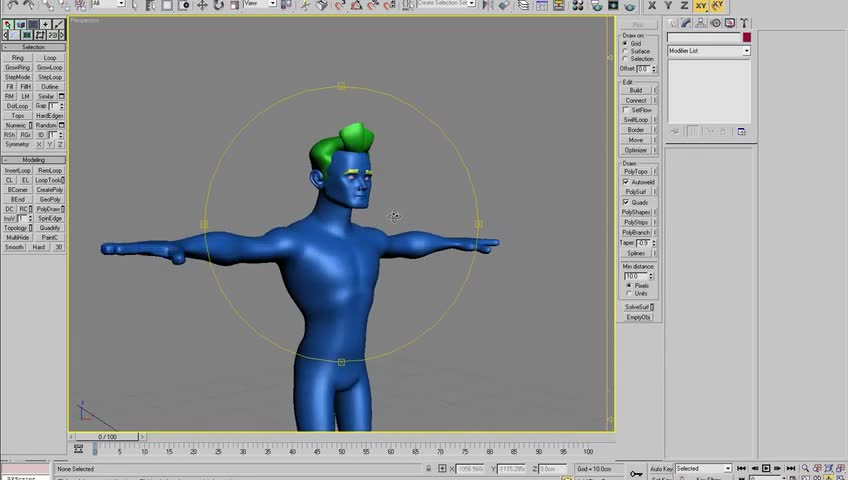Click the X axis constraint button
This screenshot has width=848, height=480.
652,6
